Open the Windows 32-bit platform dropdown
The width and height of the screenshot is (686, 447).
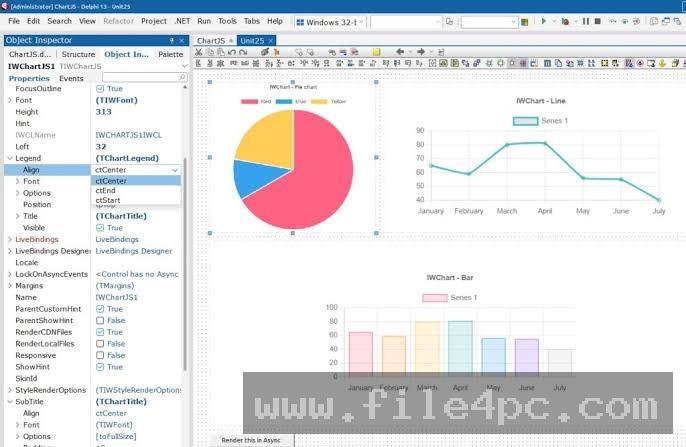[361, 22]
